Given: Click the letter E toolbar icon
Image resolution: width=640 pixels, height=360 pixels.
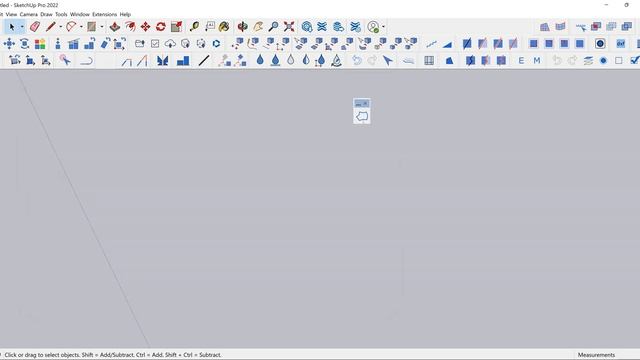Looking at the screenshot, I should click(x=521, y=61).
